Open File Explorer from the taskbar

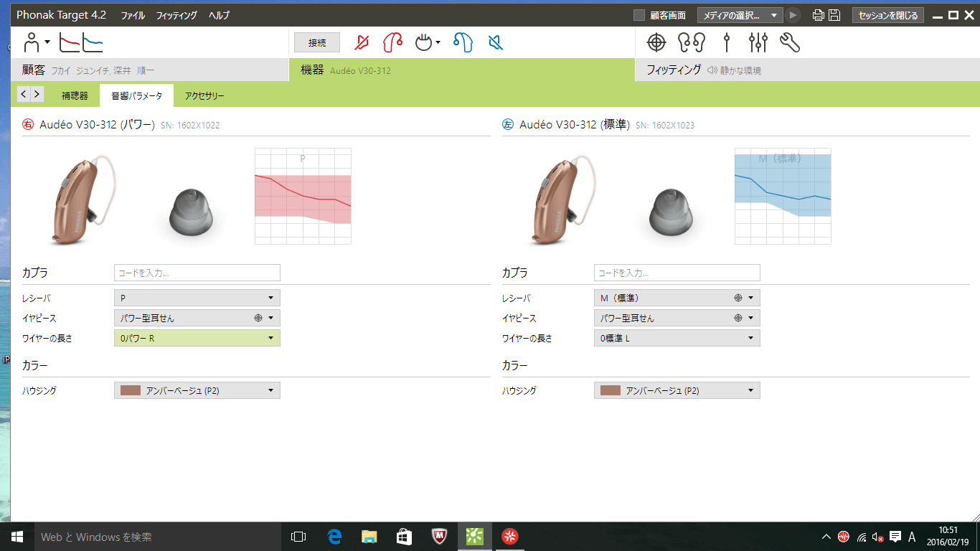click(x=369, y=536)
